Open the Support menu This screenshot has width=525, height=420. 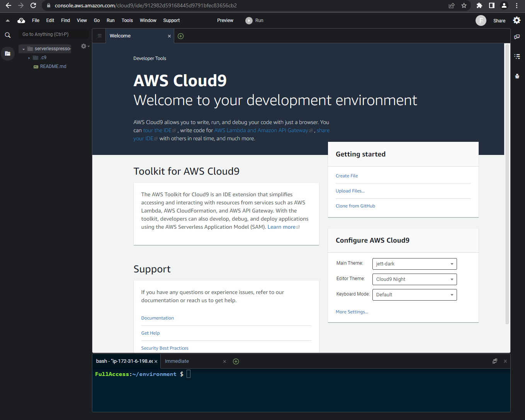[x=172, y=20]
